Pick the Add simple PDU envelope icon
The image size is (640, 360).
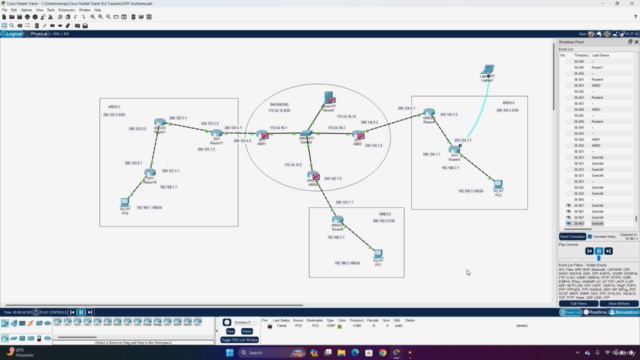[77, 26]
